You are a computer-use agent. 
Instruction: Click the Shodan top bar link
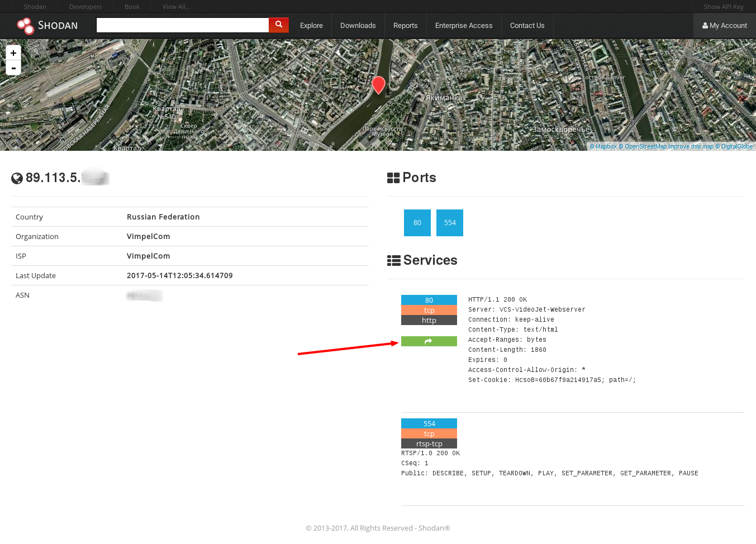point(35,7)
